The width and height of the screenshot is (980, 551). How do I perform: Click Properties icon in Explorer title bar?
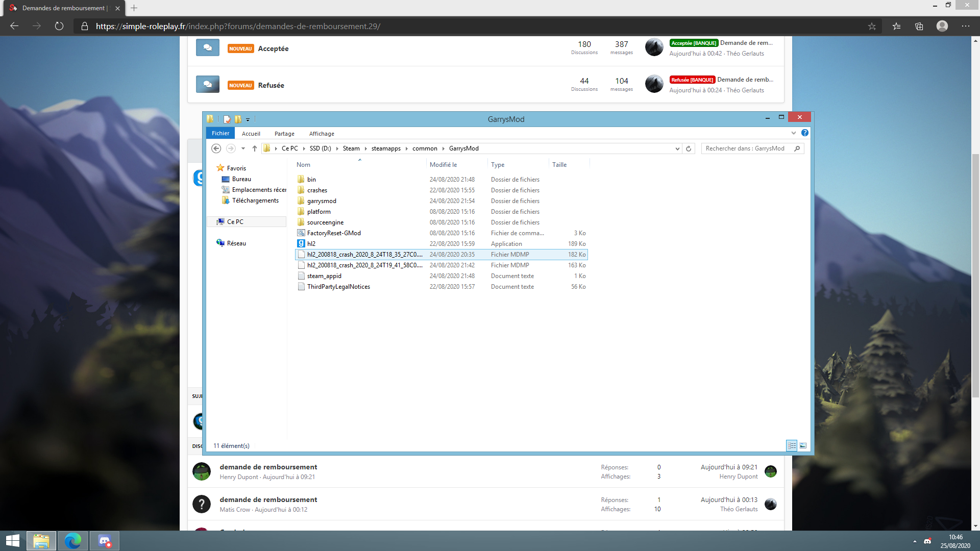[227, 119]
